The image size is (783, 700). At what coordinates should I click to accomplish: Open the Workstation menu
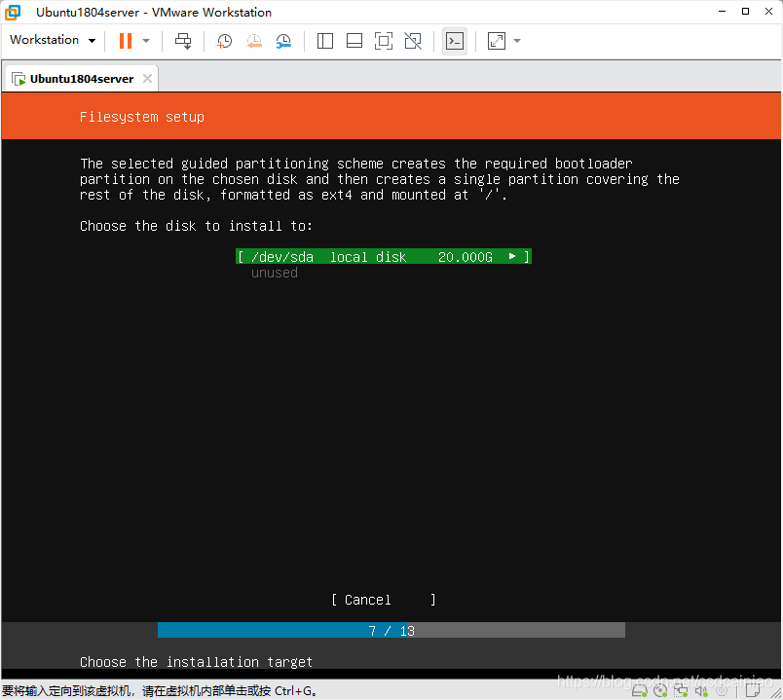pos(53,40)
